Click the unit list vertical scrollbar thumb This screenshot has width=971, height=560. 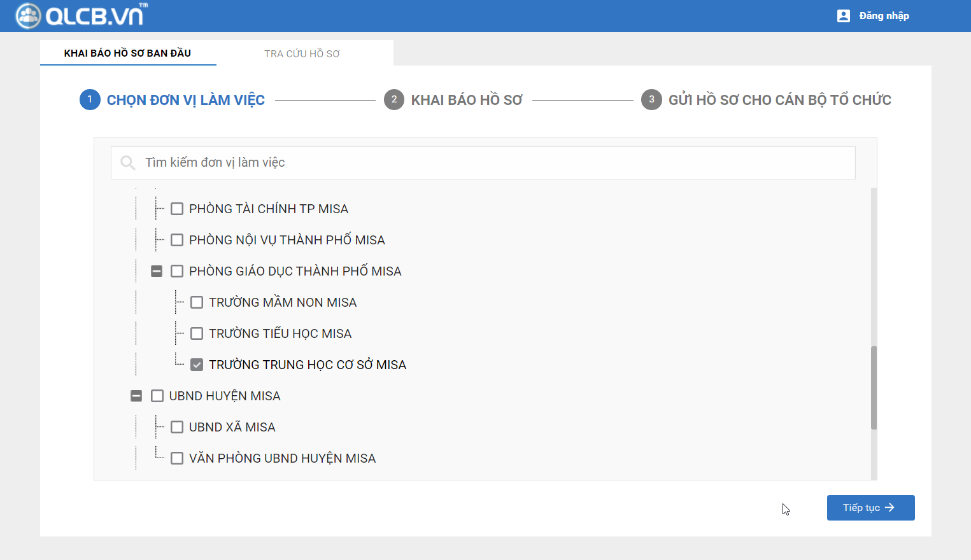tap(874, 388)
